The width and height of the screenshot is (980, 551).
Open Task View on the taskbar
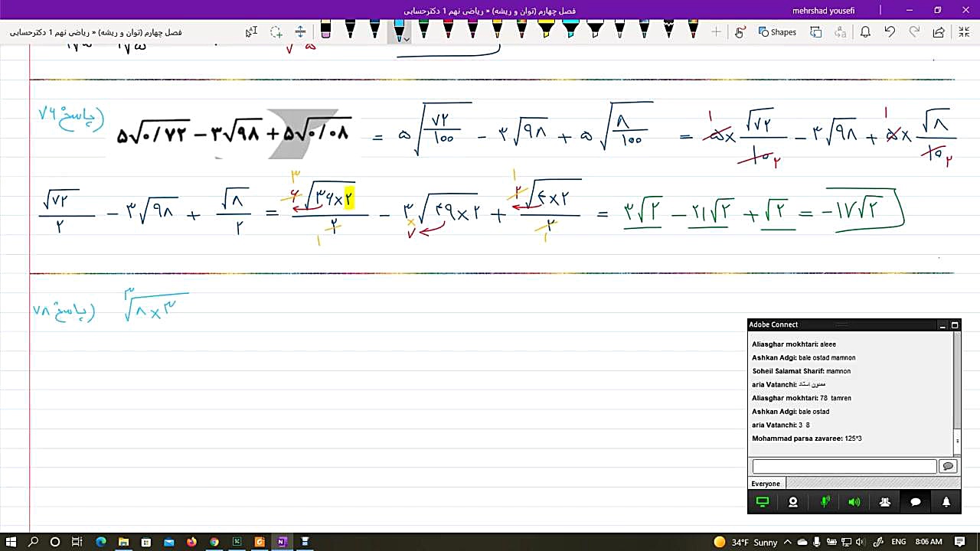pyautogui.click(x=77, y=542)
